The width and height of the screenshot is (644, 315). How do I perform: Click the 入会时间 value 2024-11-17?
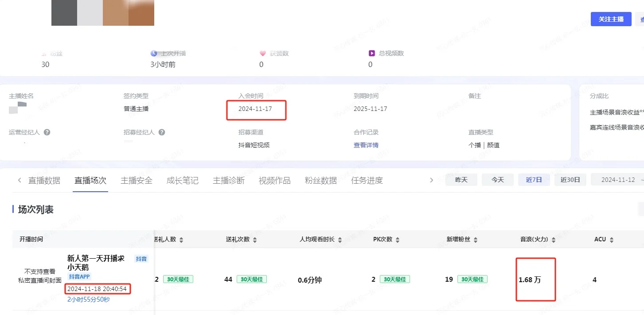255,109
